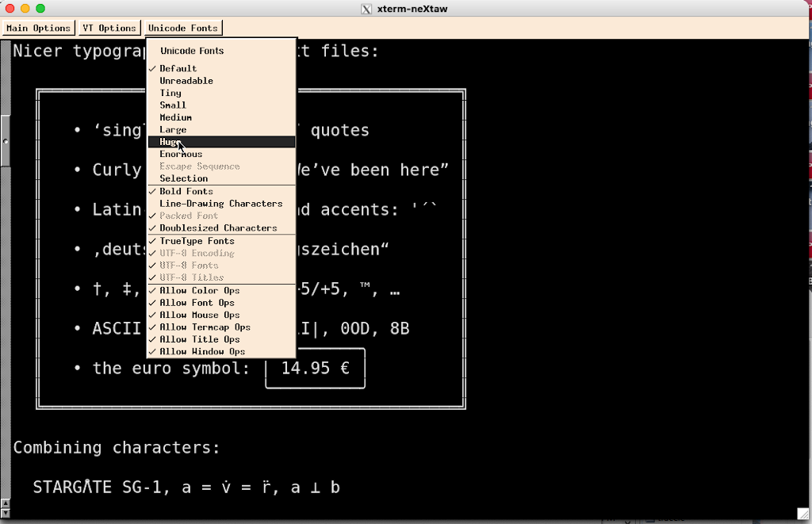Toggle Doublesized Characters setting
Image resolution: width=812 pixels, height=524 pixels.
coord(218,228)
